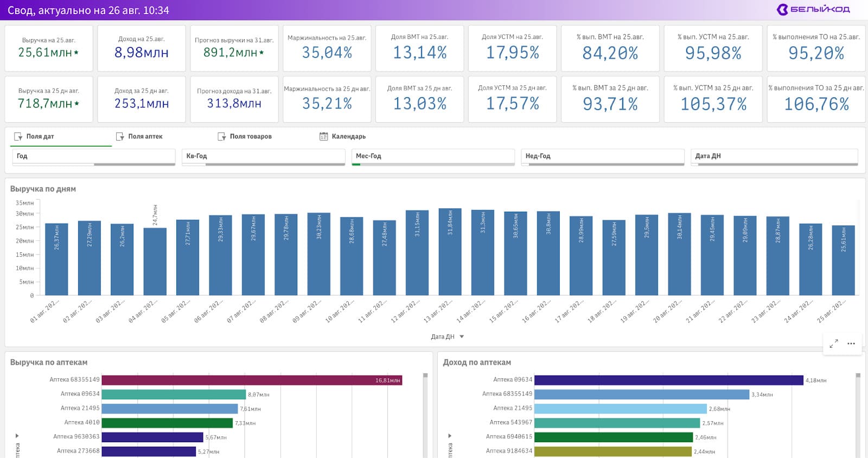This screenshot has height=458, width=868.
Task: Click the 01 авг. bar labeled 26,37млн
Action: click(x=56, y=259)
